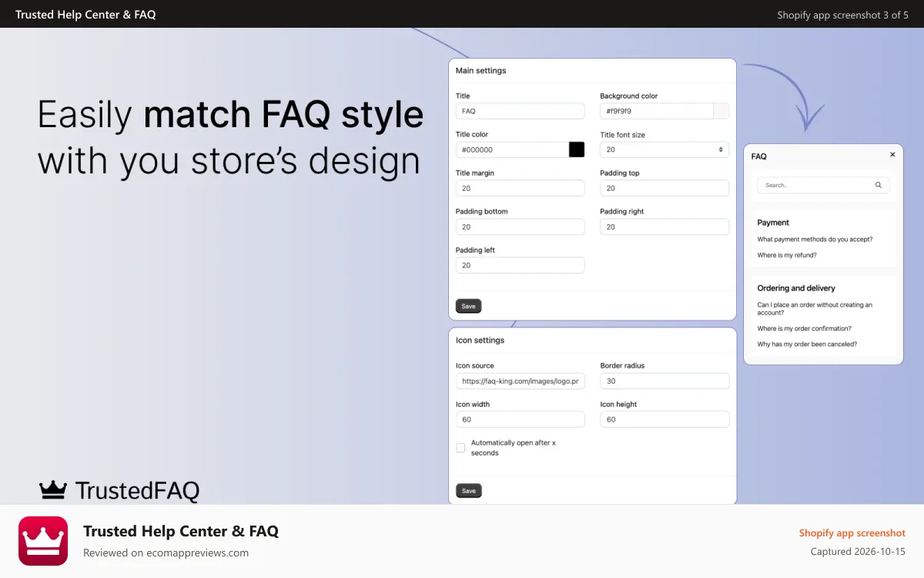Click the 'Shopify app screenshot' orange label
Viewport: 924px width, 578px height.
coord(852,533)
